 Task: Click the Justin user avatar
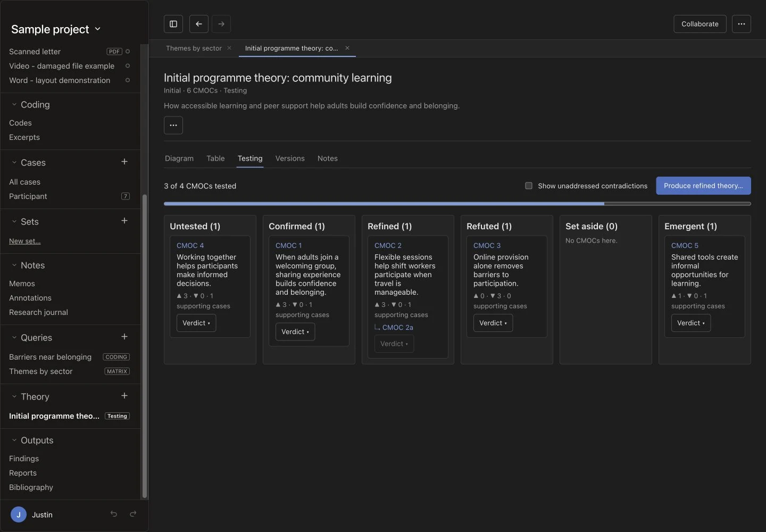click(x=19, y=514)
